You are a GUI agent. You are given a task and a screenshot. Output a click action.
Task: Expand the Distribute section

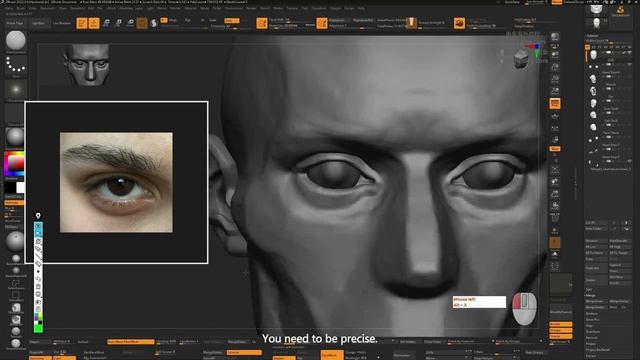592,332
